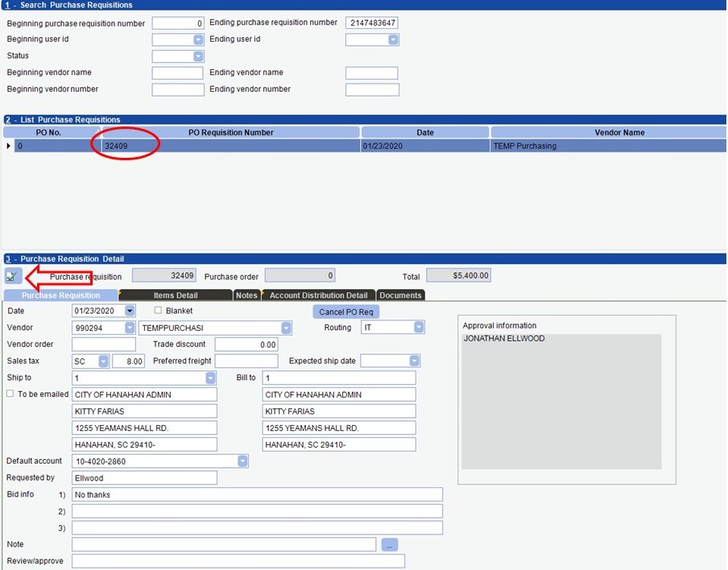This screenshot has width=728, height=570.
Task: Click the Purchase requisition 32409 detail field
Action: [x=164, y=275]
